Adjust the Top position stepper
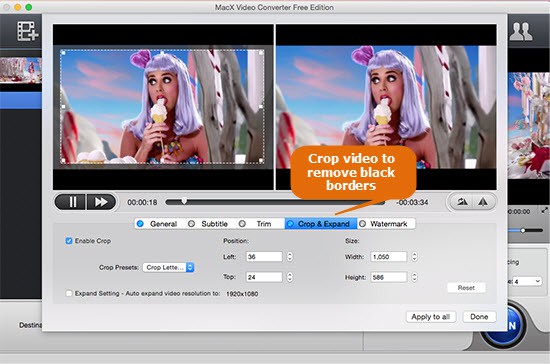The height and width of the screenshot is (364, 550). pos(290,277)
